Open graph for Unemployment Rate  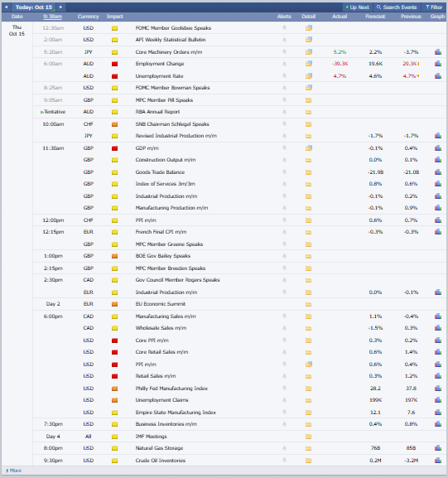pyautogui.click(x=438, y=76)
